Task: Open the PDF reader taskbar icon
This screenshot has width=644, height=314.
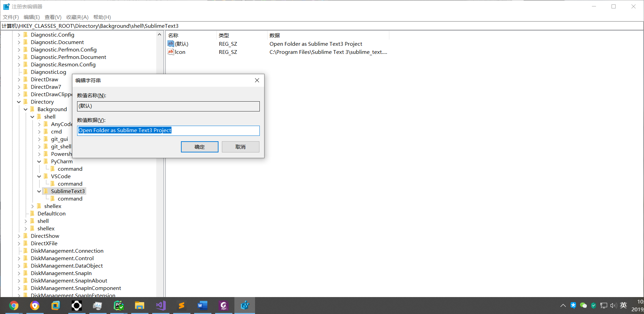Action: pos(224,306)
